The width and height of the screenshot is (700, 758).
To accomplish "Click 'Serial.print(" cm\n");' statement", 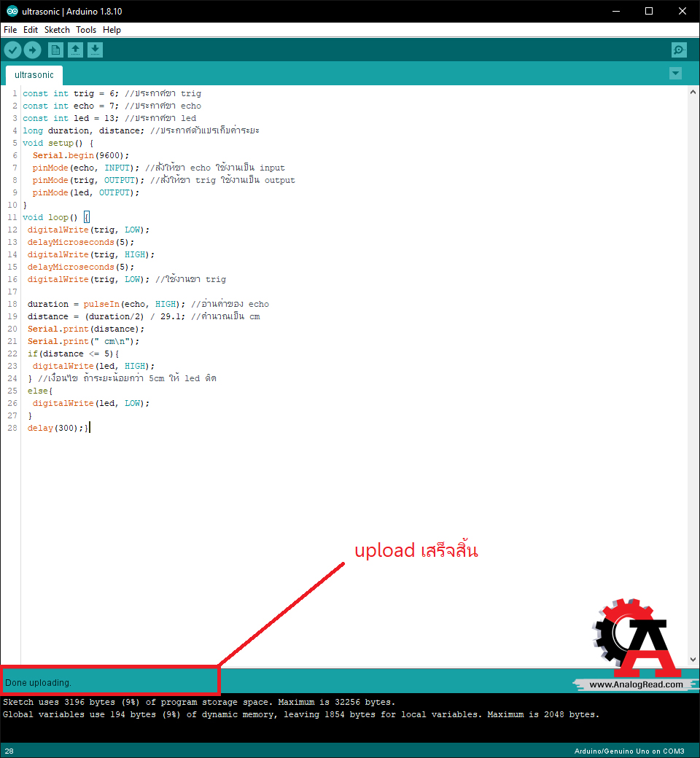I will pos(83,342).
